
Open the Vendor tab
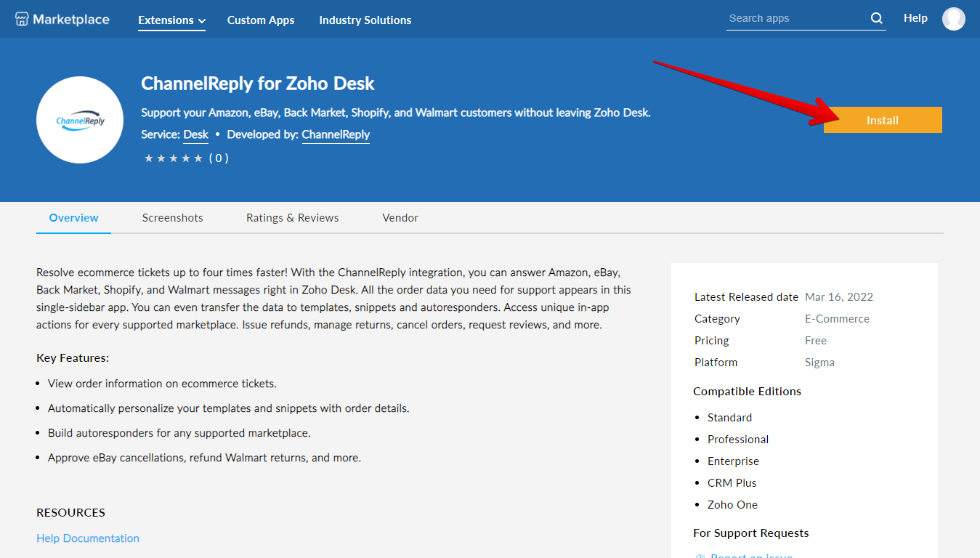[x=400, y=218]
